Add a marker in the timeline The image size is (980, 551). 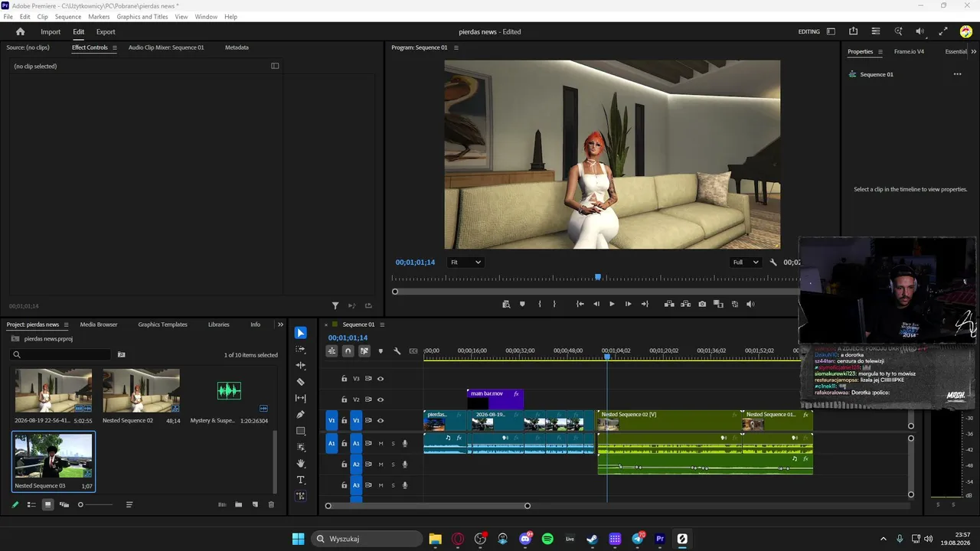coord(381,351)
